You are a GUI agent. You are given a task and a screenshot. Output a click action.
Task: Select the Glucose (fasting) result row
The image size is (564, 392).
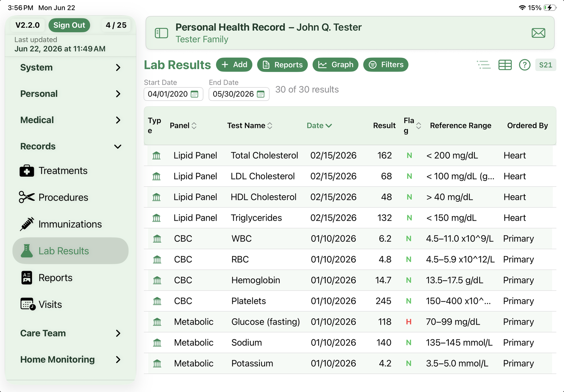[350, 322]
